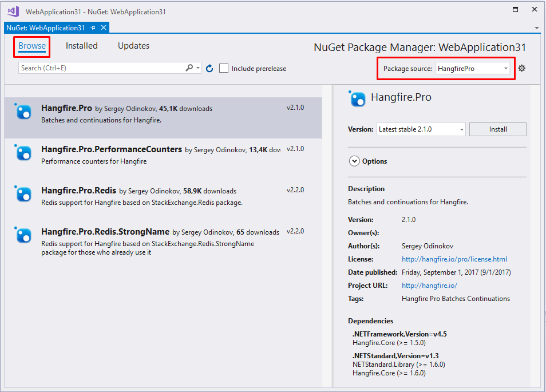This screenshot has height=392, width=546.
Task: Select the Browse tab
Action: [32, 46]
